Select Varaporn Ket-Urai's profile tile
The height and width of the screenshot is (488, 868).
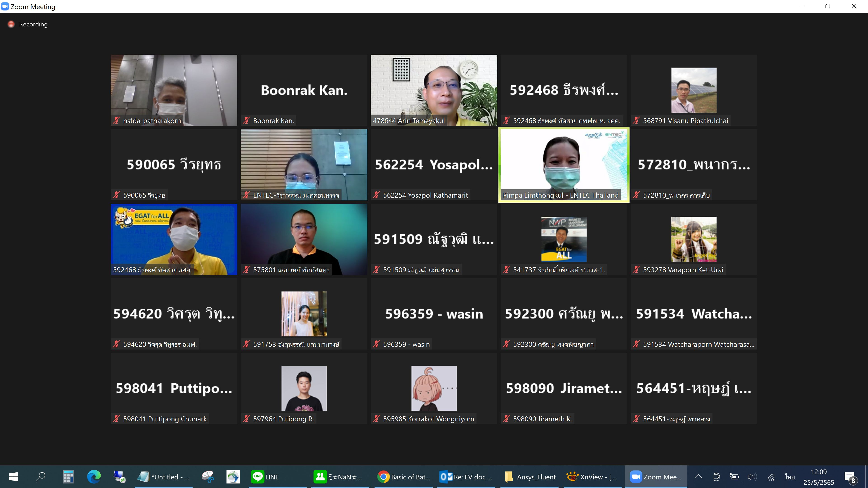coord(694,239)
